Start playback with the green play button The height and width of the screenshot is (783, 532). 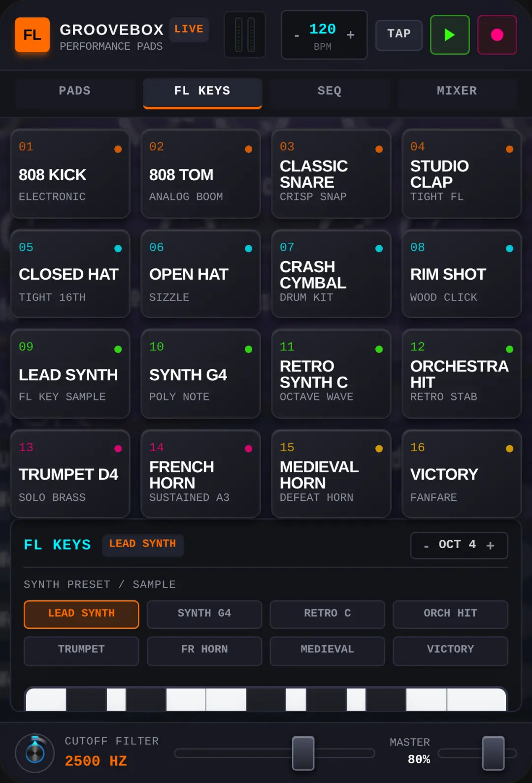(x=450, y=34)
